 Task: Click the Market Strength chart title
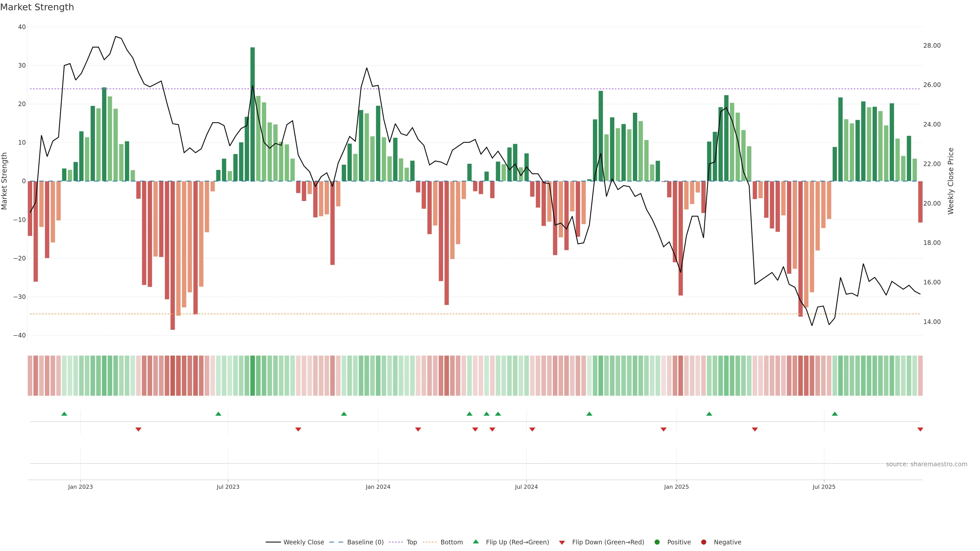[x=37, y=7]
